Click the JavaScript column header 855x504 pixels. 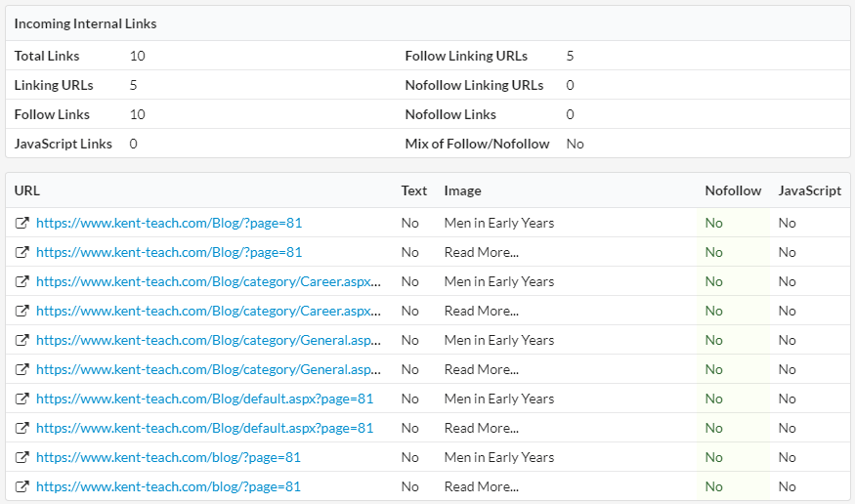click(810, 190)
